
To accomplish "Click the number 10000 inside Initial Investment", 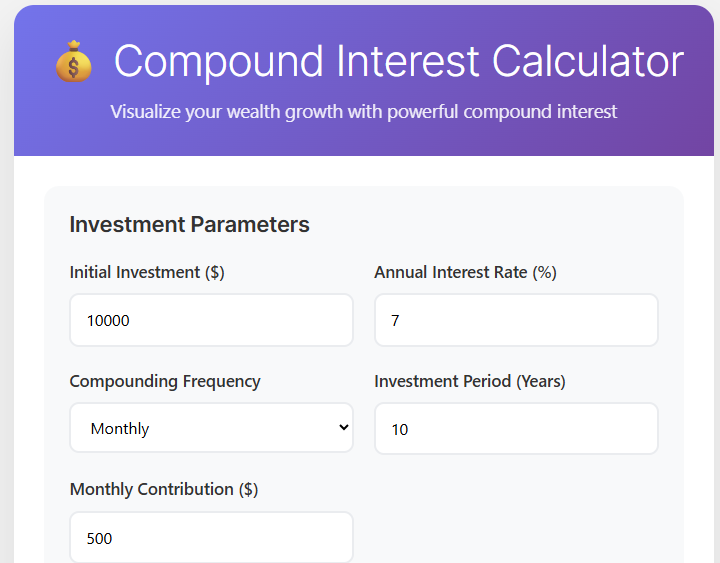I will (108, 321).
